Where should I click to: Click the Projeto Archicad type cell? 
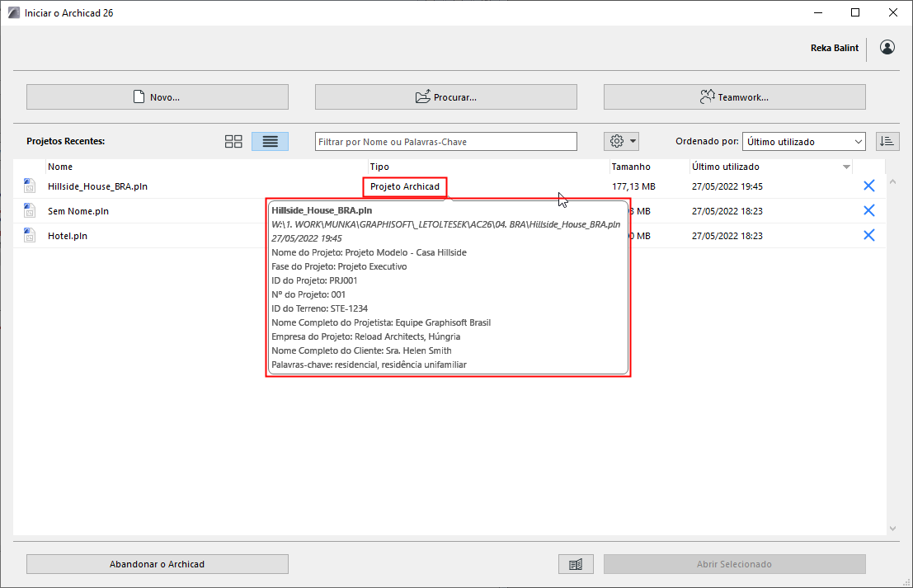click(x=405, y=186)
